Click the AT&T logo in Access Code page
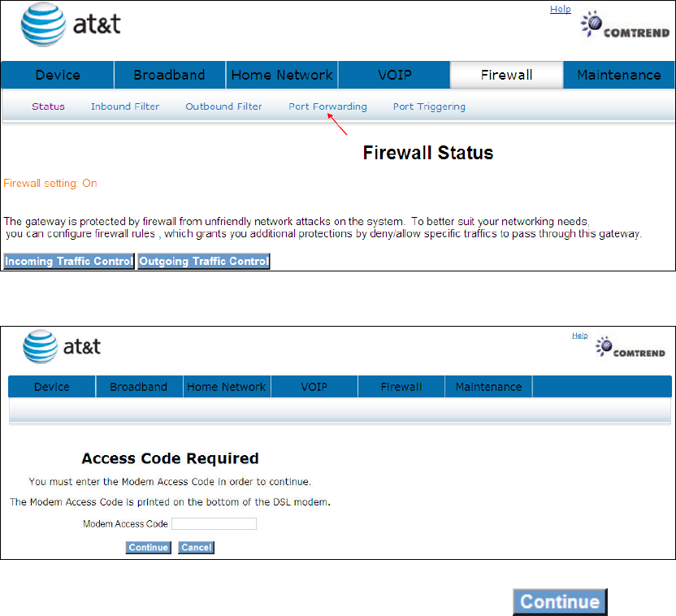 (62, 346)
